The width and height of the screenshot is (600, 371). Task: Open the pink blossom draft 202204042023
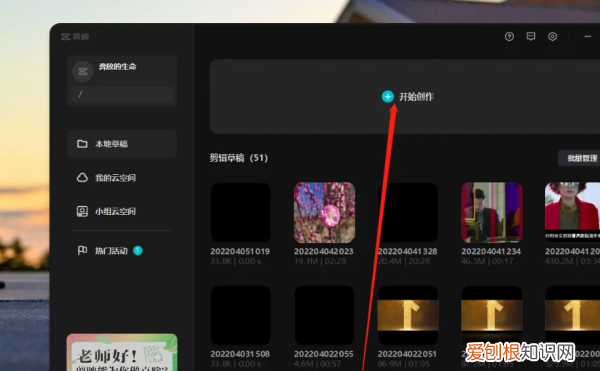324,213
